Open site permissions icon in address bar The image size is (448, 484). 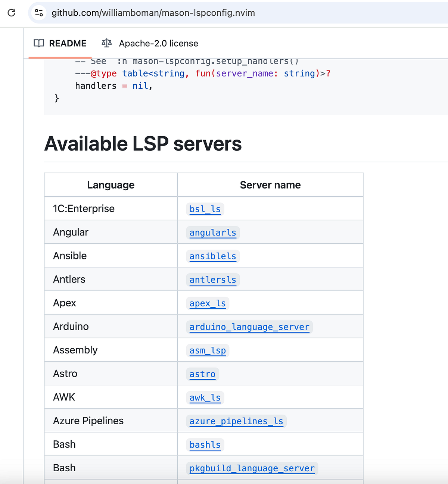pos(38,13)
